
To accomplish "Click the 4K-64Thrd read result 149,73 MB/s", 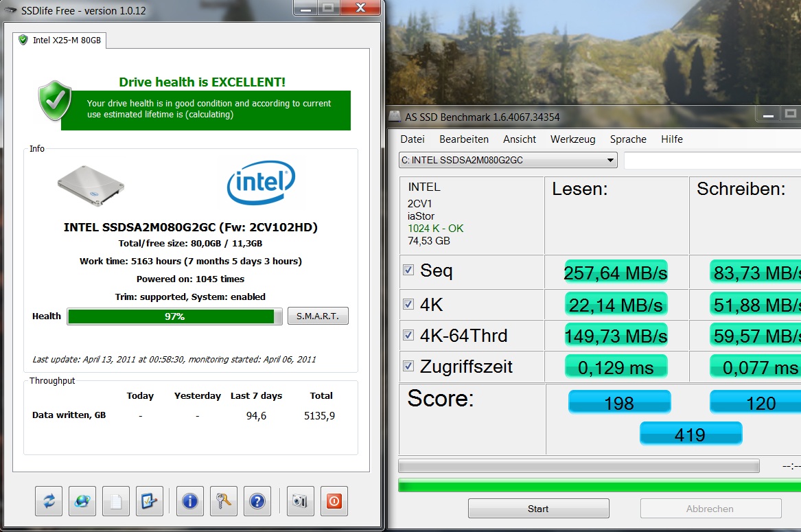I will coord(616,336).
